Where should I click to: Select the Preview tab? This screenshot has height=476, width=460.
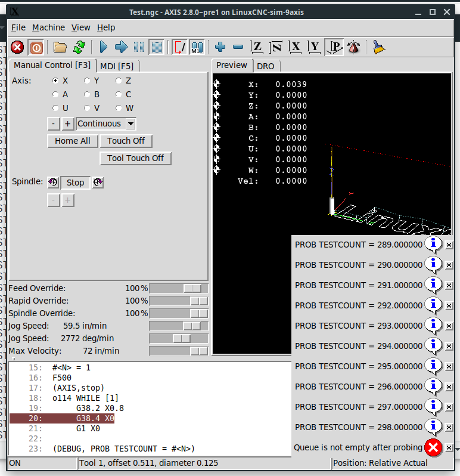tap(232, 65)
